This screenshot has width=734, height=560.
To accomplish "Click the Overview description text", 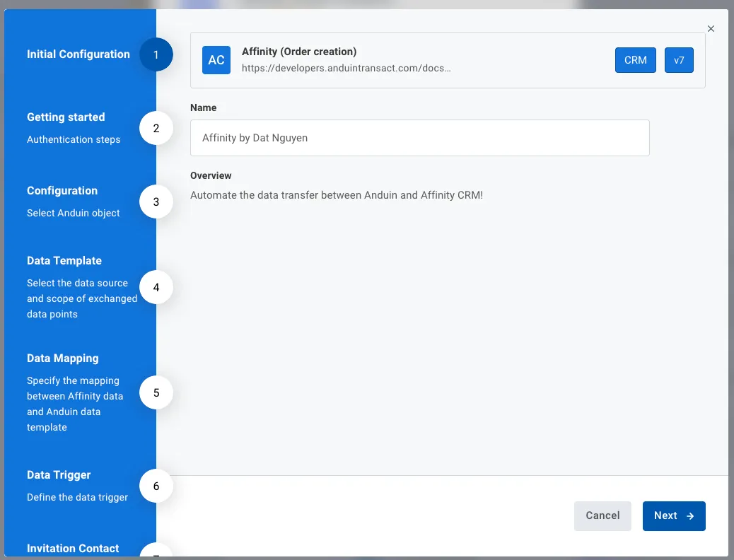I will click(337, 195).
